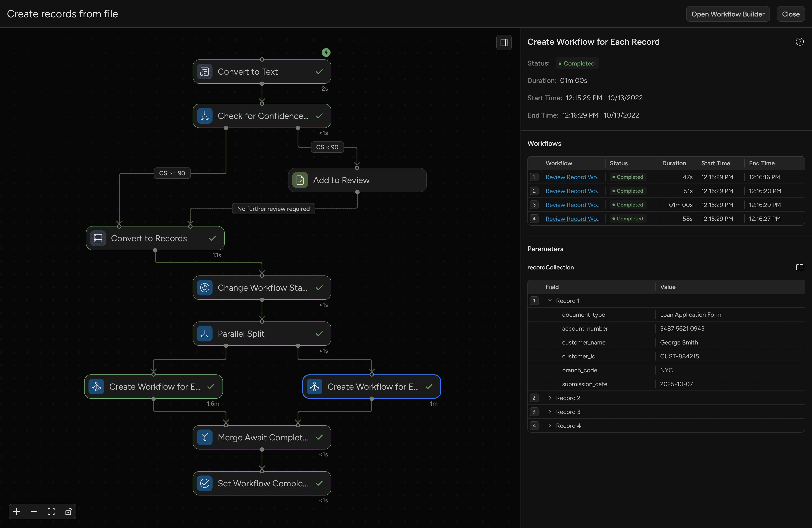The width and height of the screenshot is (812, 528).
Task: Collapse the Record 1 parameter details
Action: [550, 301]
